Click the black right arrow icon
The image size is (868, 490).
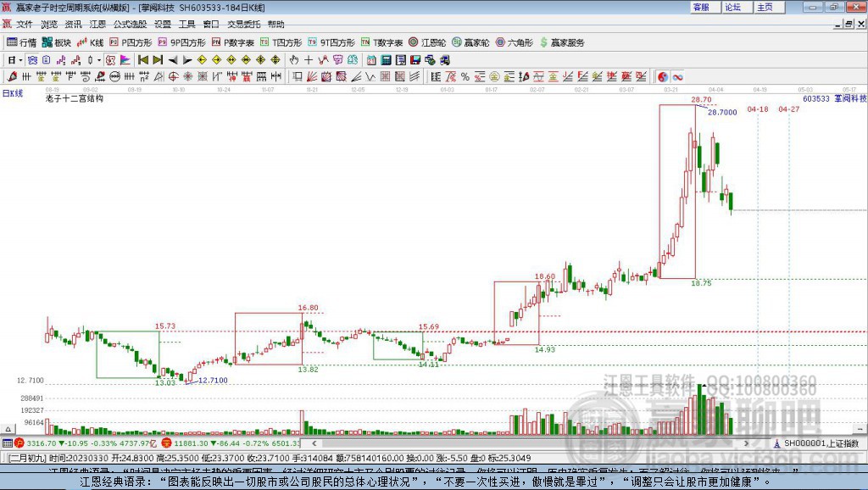(x=187, y=60)
